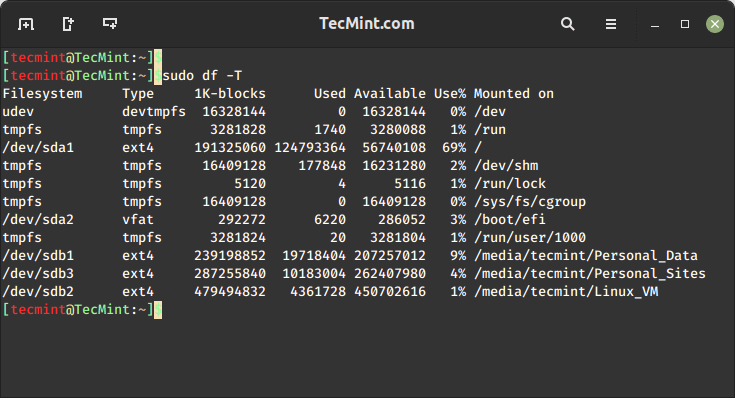Screen dimensions: 735x398
Task: Click the '207257012' available value
Action: (390, 255)
